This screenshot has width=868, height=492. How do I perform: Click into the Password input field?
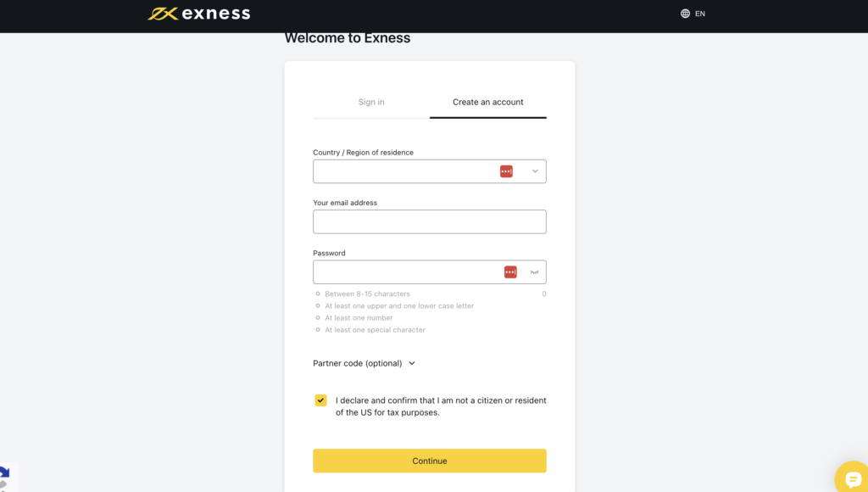(x=407, y=272)
